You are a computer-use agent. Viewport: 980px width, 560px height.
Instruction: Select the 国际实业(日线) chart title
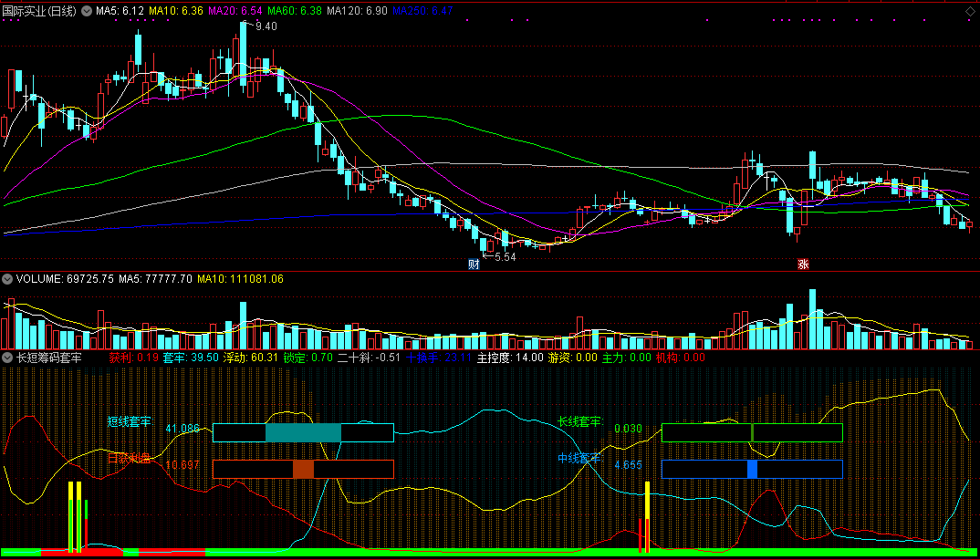coord(40,11)
